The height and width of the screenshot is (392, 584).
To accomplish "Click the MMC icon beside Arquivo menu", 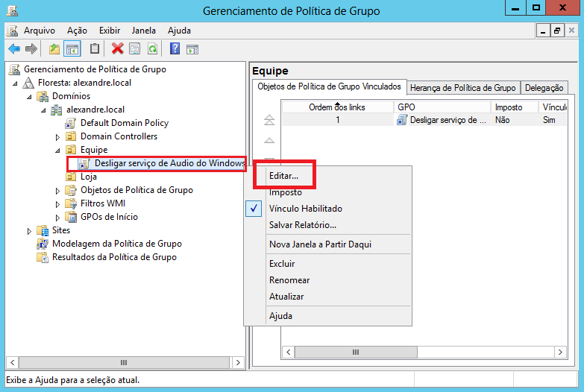I will click(12, 31).
